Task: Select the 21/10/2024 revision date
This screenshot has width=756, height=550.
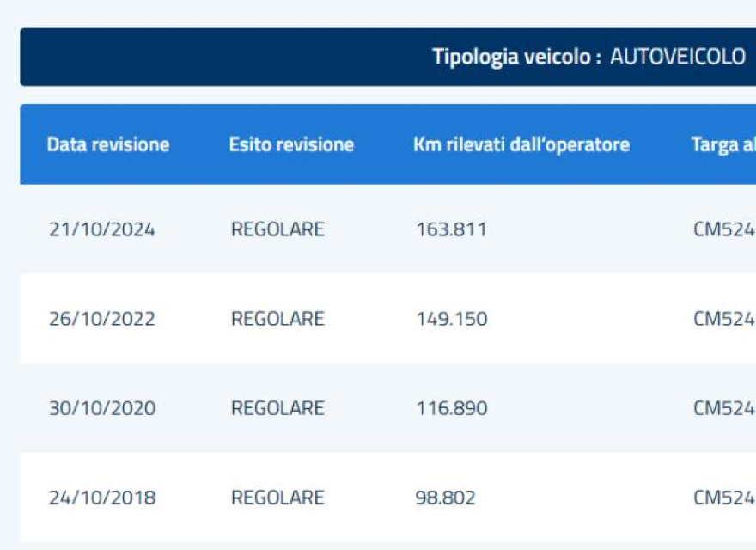Action: 102,229
